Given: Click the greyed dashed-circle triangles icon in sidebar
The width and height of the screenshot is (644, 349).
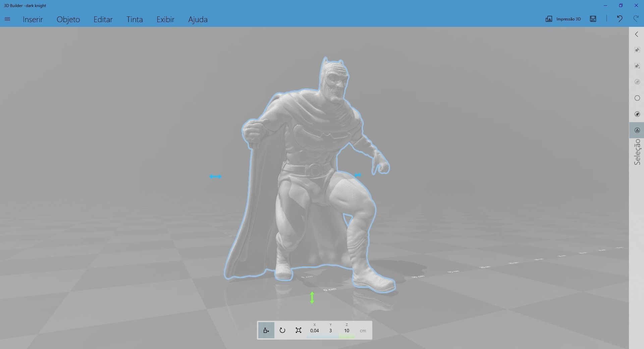Looking at the screenshot, I should [x=637, y=82].
